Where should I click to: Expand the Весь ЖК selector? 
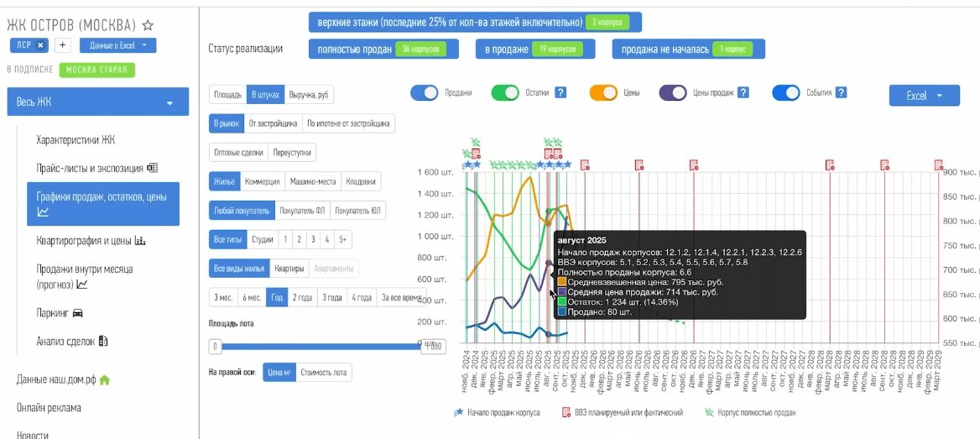point(98,102)
